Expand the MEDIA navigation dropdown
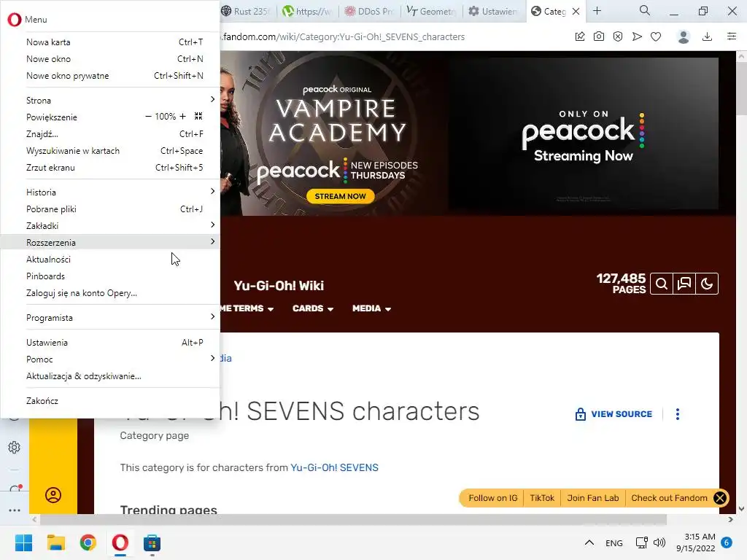Screen dimensions: 747x560 [371, 308]
